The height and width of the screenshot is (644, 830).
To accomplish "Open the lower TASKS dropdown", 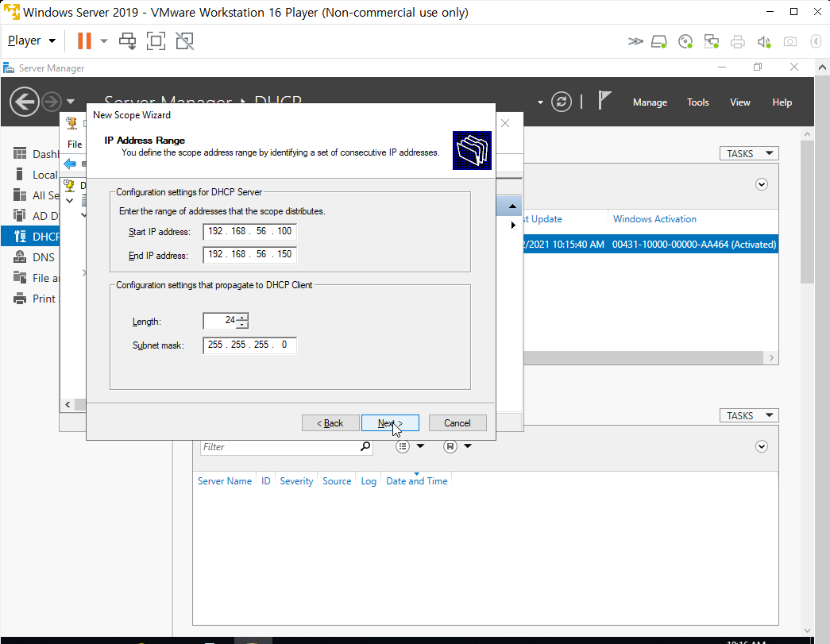I will click(x=748, y=415).
